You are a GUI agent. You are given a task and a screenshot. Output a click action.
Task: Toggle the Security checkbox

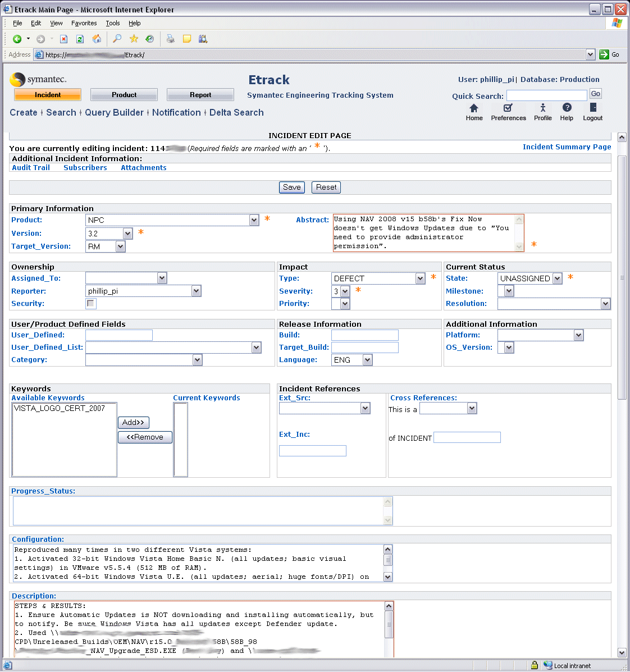(91, 303)
